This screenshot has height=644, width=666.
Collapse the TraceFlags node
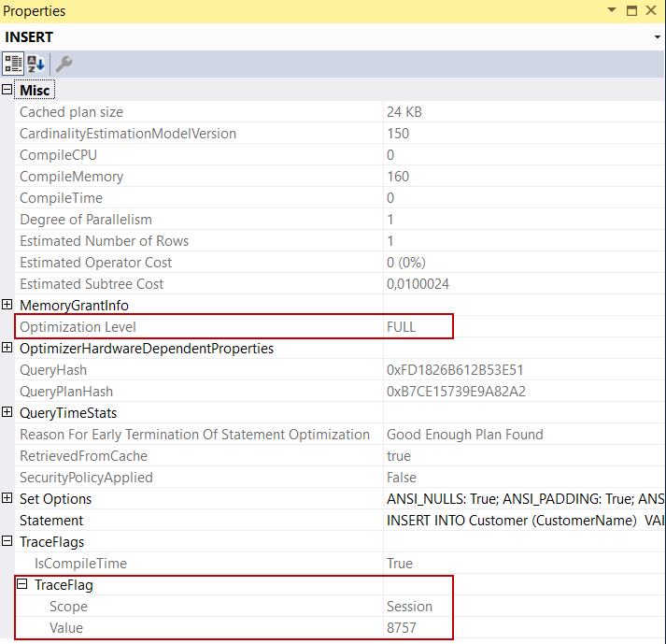[7, 541]
